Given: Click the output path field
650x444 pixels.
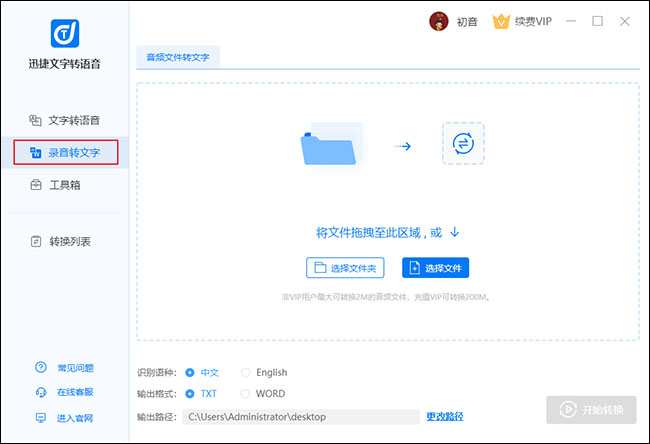Looking at the screenshot, I should 301,417.
